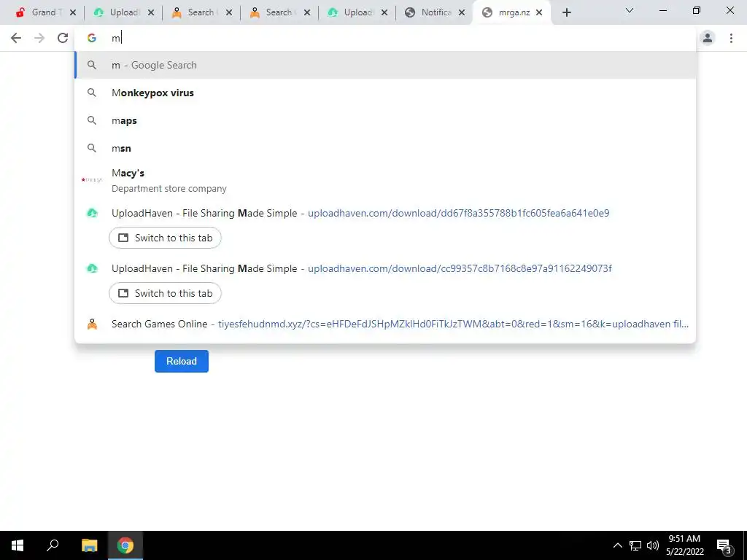Open uploadhaven link ending 641e0e9
This screenshot has width=747, height=560.
point(458,214)
